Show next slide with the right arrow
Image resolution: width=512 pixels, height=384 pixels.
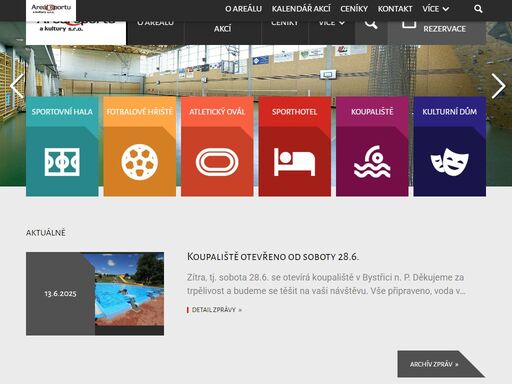pyautogui.click(x=498, y=86)
